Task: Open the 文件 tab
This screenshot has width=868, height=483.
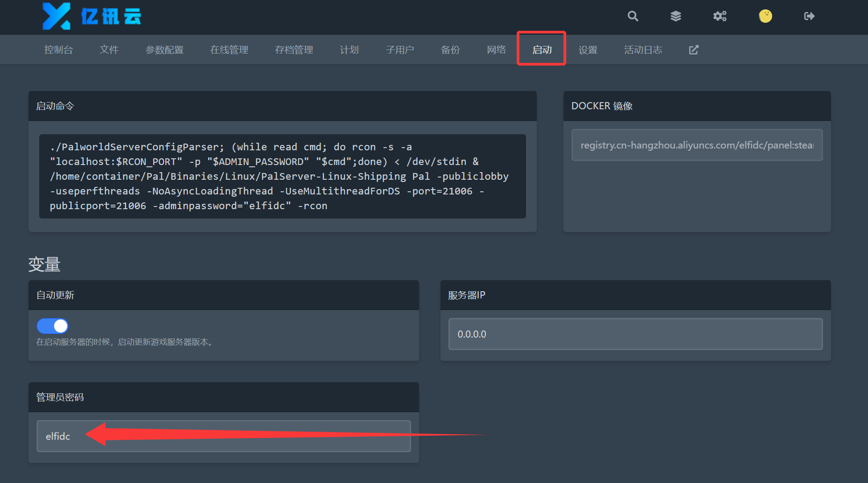Action: (x=109, y=50)
